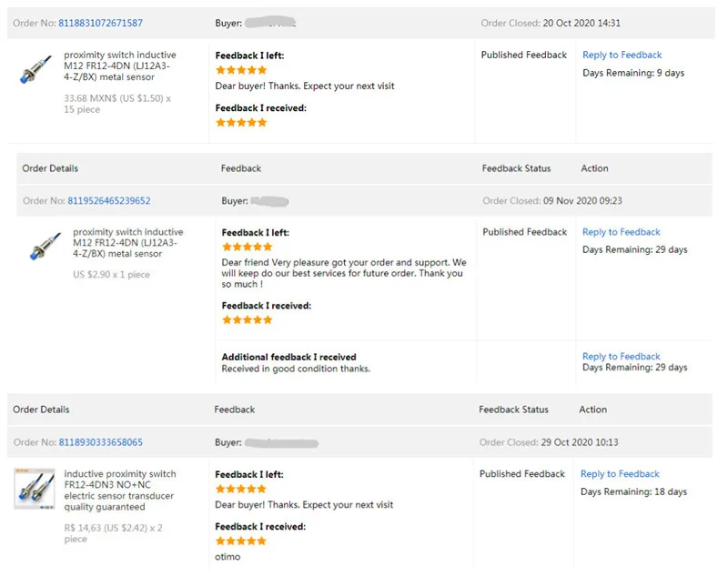Open second proximity switch sensor thumbnail
The height and width of the screenshot is (577, 728).
click(x=45, y=246)
